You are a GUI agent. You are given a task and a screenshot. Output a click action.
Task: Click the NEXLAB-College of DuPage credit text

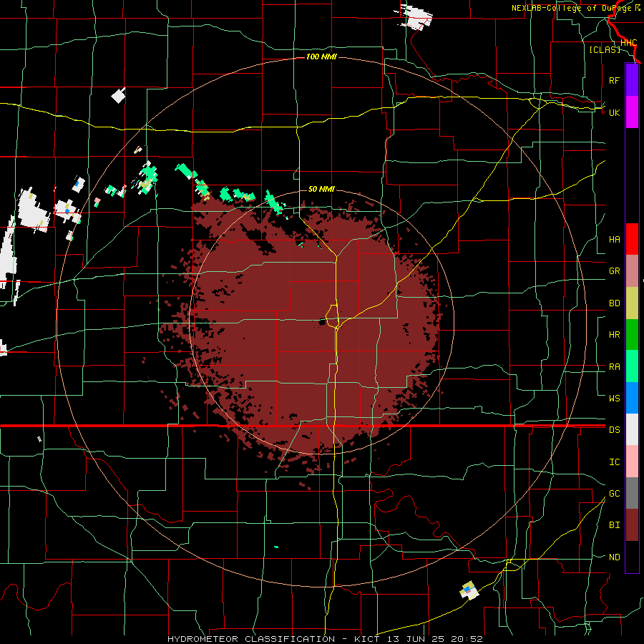pos(575,8)
